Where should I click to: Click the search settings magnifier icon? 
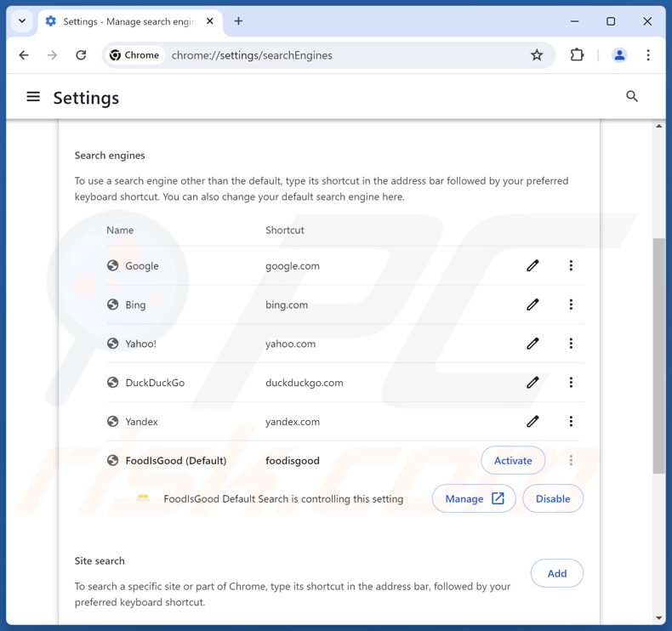click(x=632, y=97)
